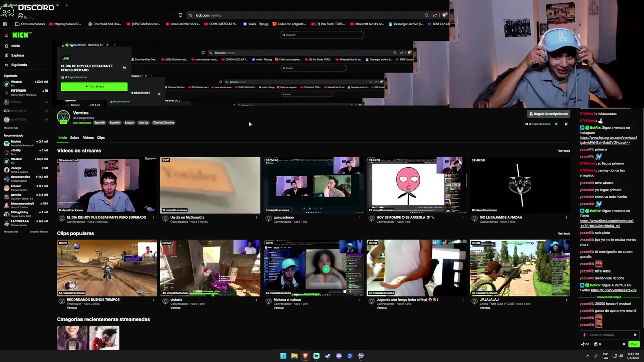Image resolution: width=644 pixels, height=362 pixels.
Task: Open RECORDANDO BUENOS TIEMPOS clip
Action: tap(107, 268)
